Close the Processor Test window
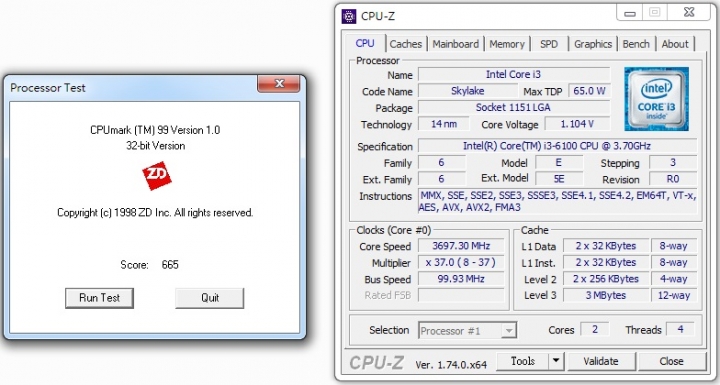 [x=279, y=84]
